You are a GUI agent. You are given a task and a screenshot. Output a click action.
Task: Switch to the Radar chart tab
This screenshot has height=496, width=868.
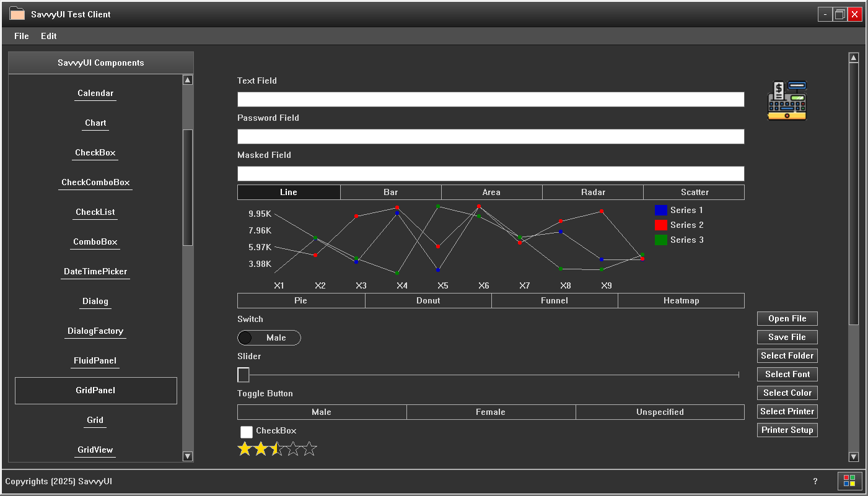(x=592, y=192)
